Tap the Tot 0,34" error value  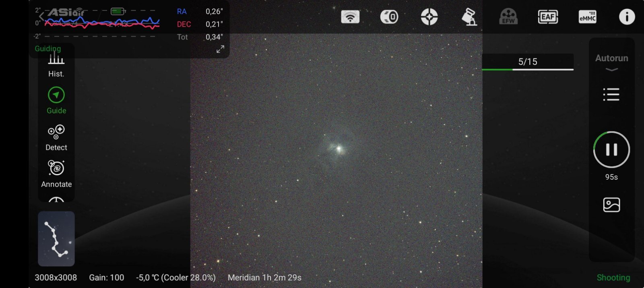(x=214, y=37)
